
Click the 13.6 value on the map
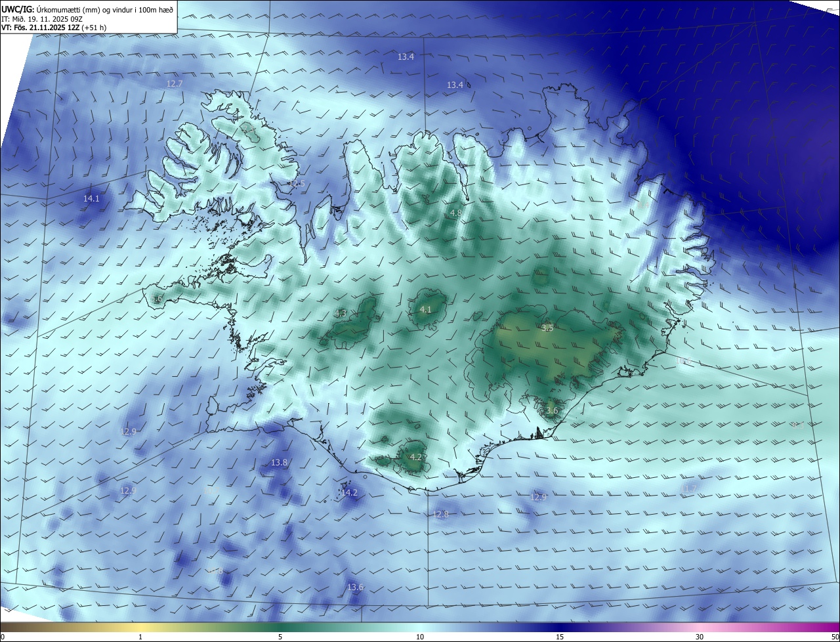click(x=355, y=588)
